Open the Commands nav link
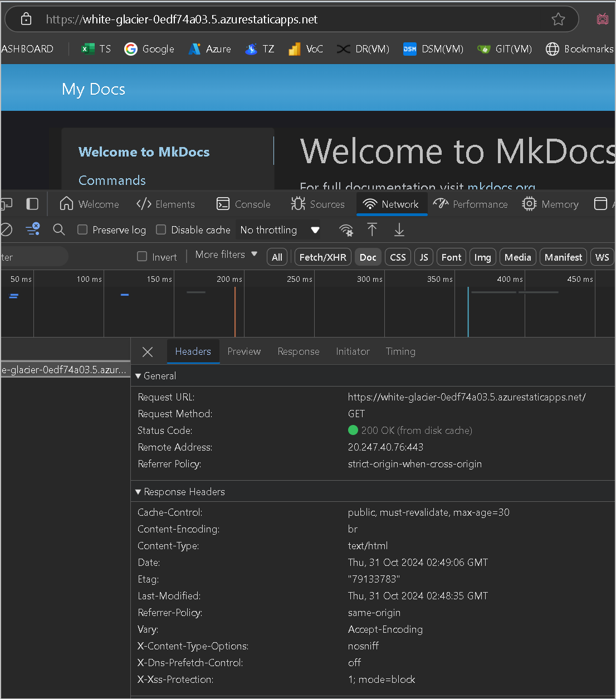 [x=112, y=180]
